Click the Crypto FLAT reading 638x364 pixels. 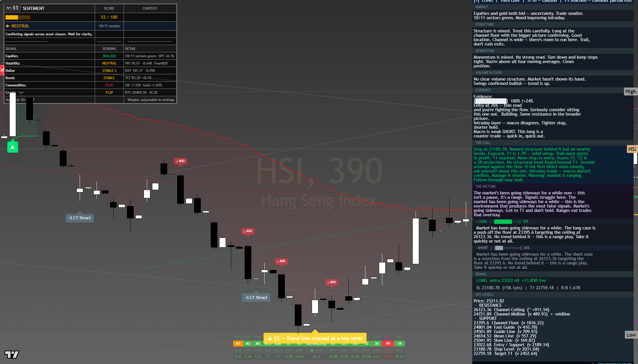109,93
